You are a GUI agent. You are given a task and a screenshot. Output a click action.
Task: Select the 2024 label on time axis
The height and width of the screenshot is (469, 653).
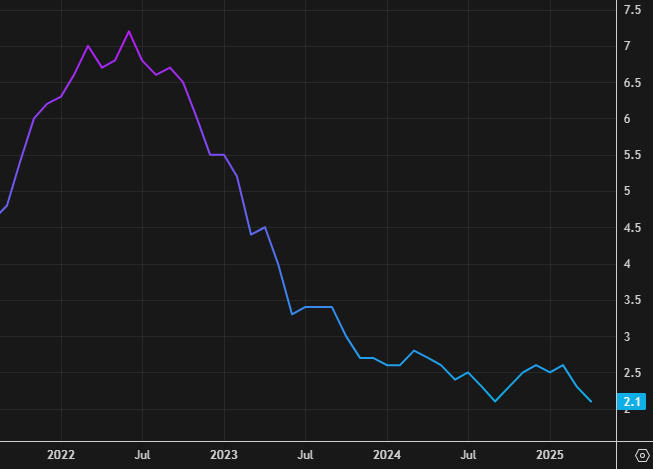387,455
